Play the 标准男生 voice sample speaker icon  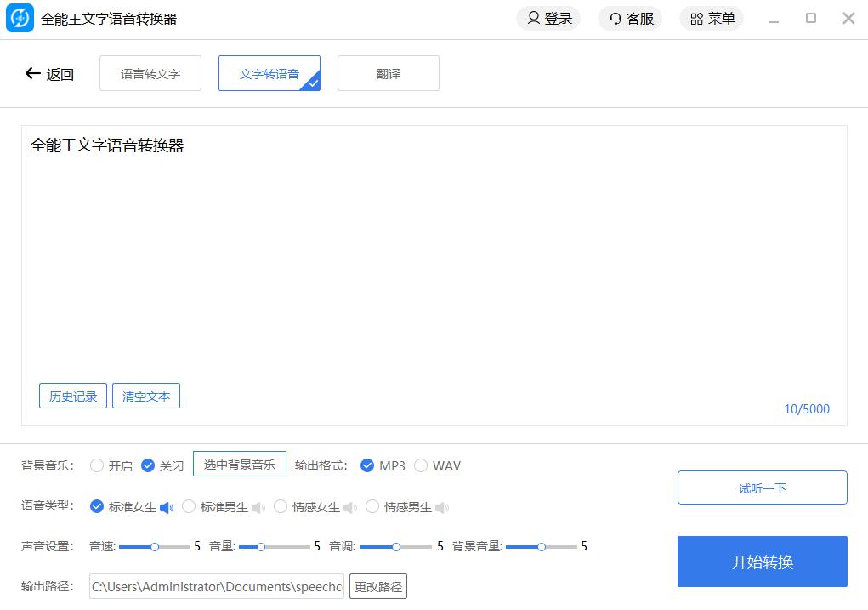coord(258,507)
